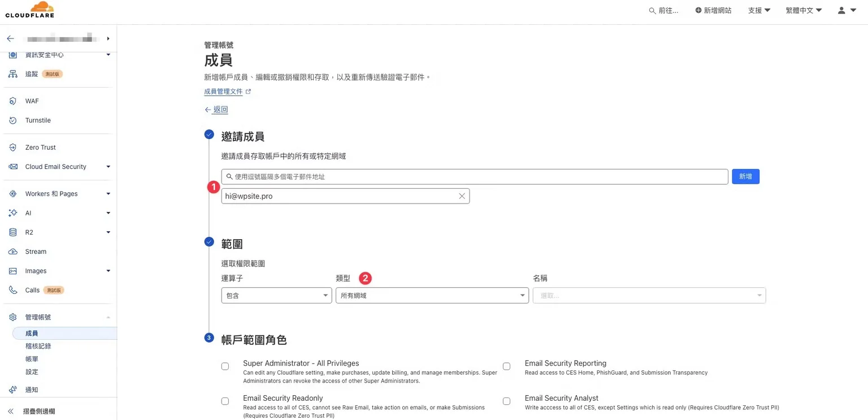The width and height of the screenshot is (868, 420).
Task: Click the blue 新增 button
Action: point(745,176)
